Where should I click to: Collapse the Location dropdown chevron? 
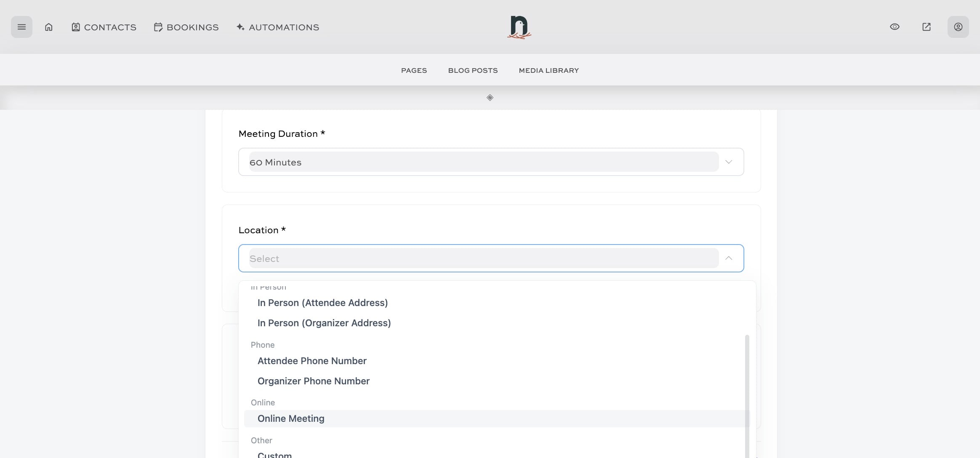coord(728,258)
